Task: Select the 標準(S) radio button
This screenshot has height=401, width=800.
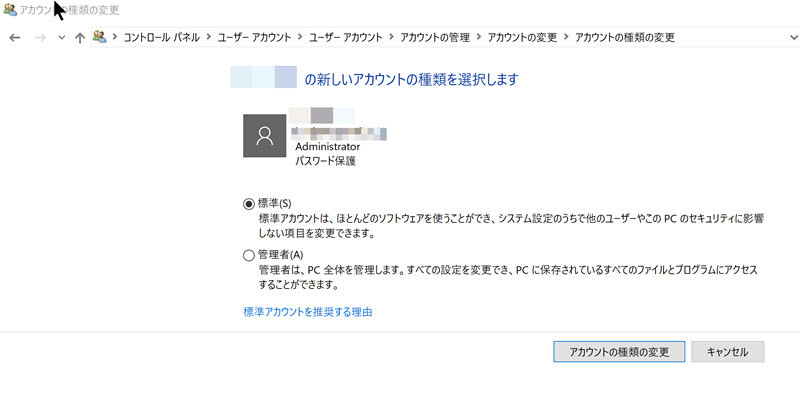Action: (248, 204)
